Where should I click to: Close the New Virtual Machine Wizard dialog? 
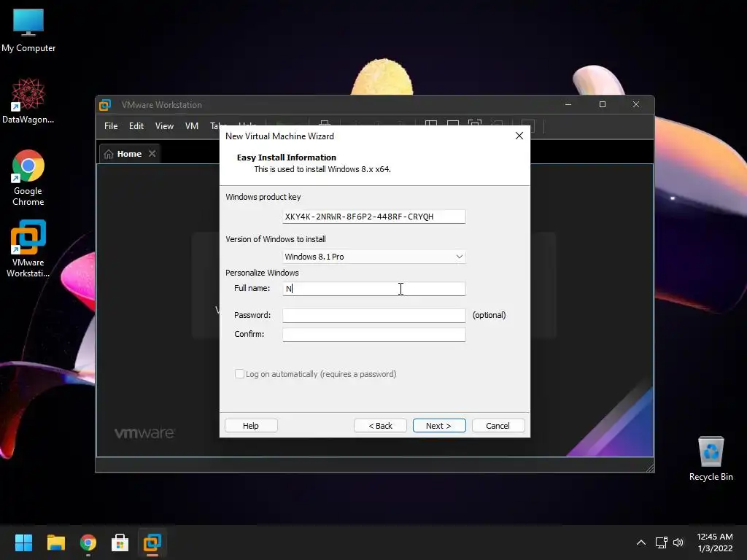coord(519,136)
